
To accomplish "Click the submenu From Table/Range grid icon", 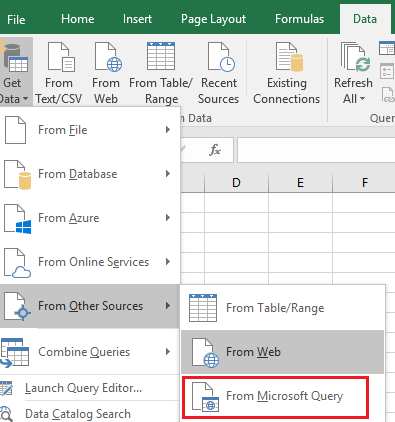I will [x=203, y=308].
